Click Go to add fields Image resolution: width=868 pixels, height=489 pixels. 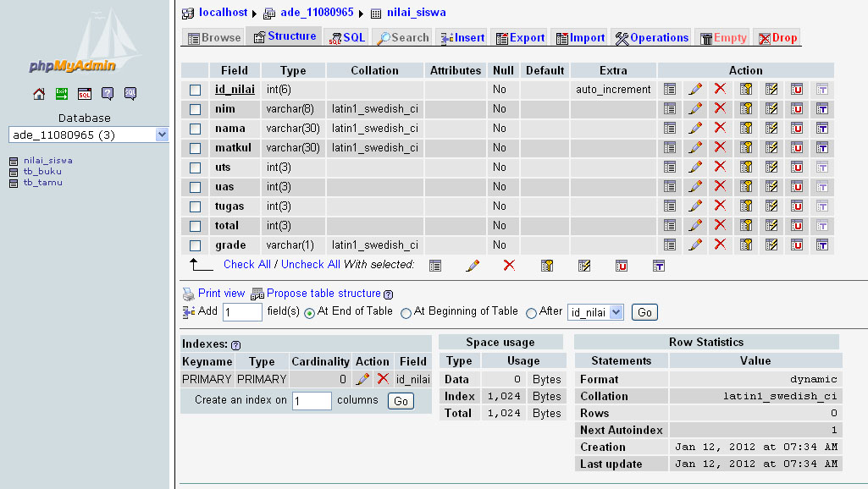pos(644,312)
